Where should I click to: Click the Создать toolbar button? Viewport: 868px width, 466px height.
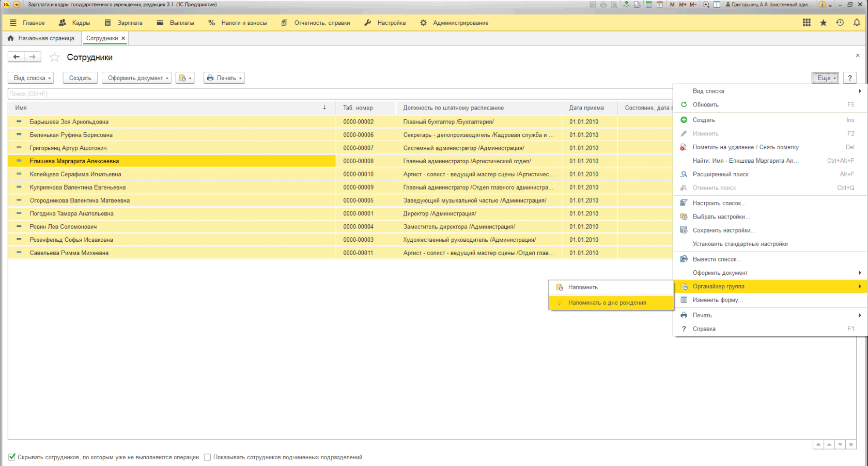pos(80,78)
